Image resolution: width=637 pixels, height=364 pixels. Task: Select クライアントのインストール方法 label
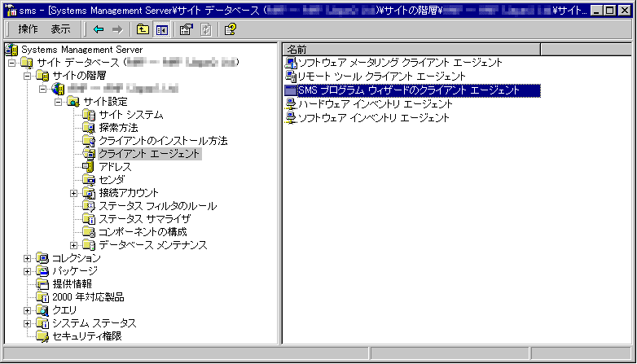163,141
